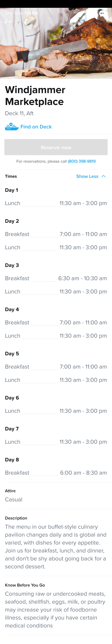Collapse times with Show Less
This screenshot has height=644, width=112.
click(x=87, y=176)
